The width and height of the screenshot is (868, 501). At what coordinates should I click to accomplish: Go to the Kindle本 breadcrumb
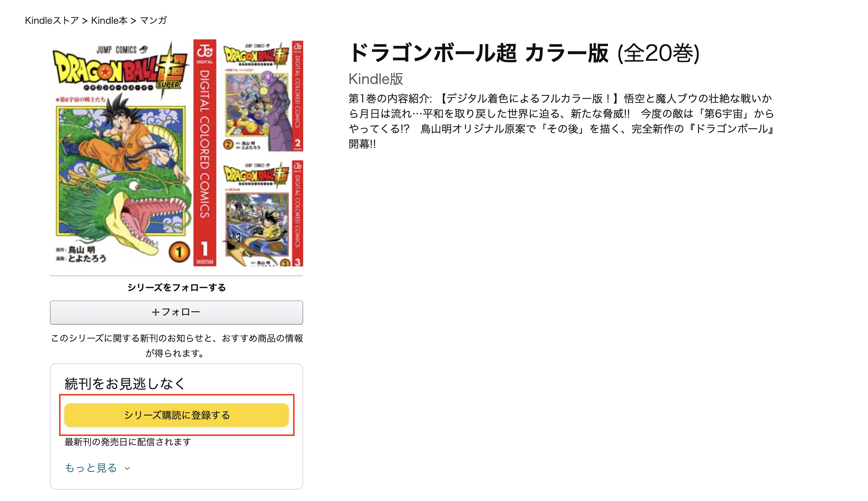click(109, 20)
